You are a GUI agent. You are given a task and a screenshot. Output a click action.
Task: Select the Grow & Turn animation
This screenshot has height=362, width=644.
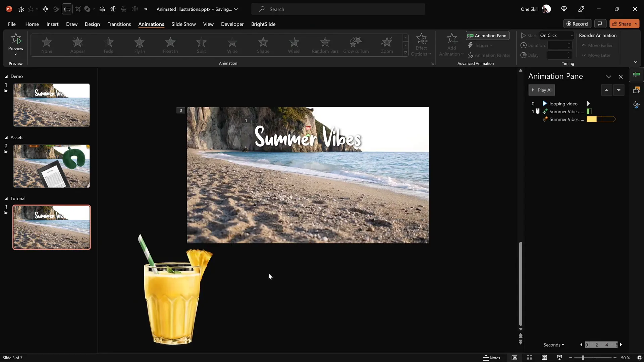pyautogui.click(x=356, y=45)
